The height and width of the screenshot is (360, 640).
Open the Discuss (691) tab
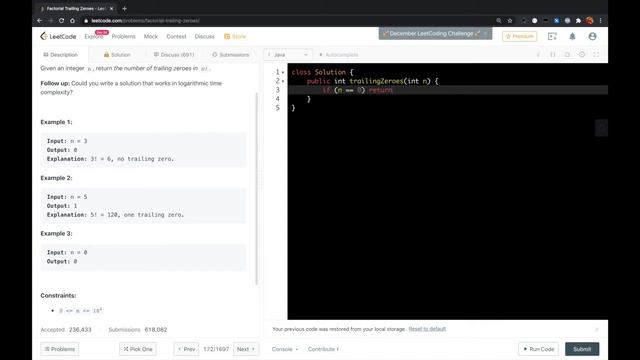coord(174,54)
